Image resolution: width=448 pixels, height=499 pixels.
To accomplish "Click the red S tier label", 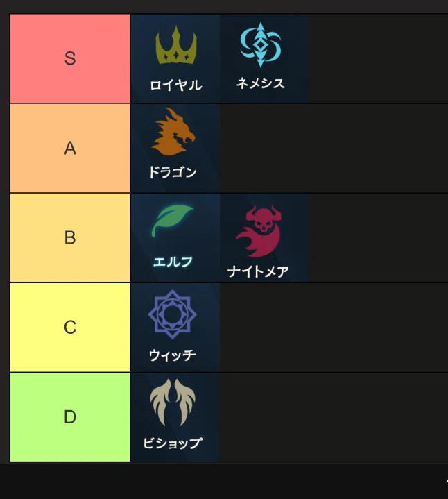I will pos(70,58).
